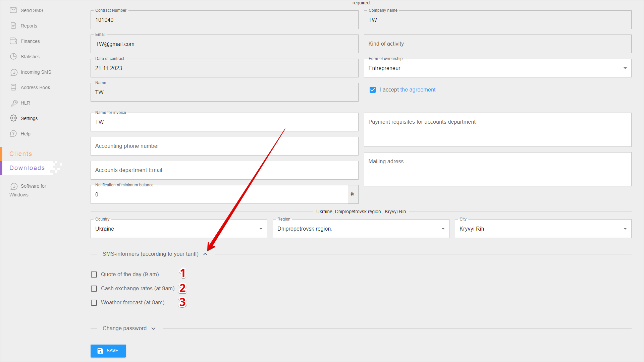Click the Settings gear icon

click(x=13, y=118)
